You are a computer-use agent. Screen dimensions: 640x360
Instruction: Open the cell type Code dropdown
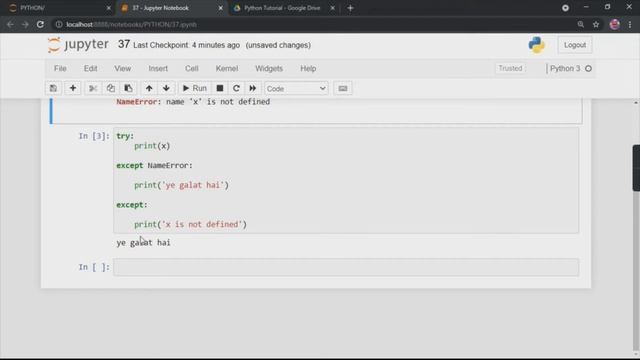click(296, 89)
